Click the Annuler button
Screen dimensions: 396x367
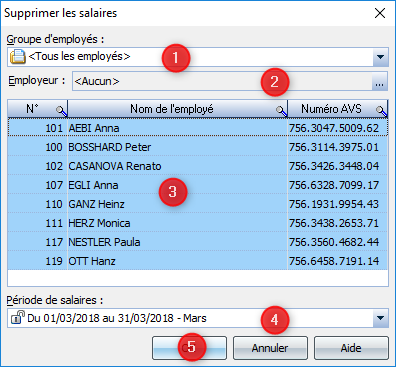point(270,348)
